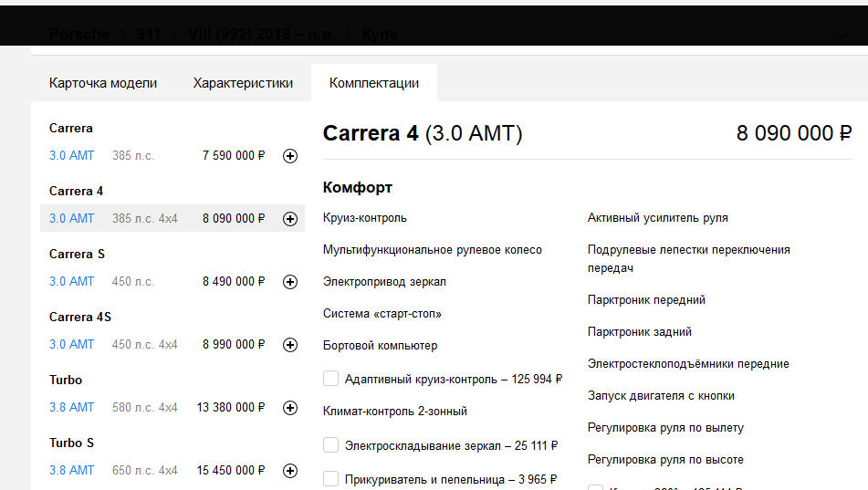Choose Carrera 4S 3.0 AMT link
The image size is (868, 490).
[x=72, y=344]
